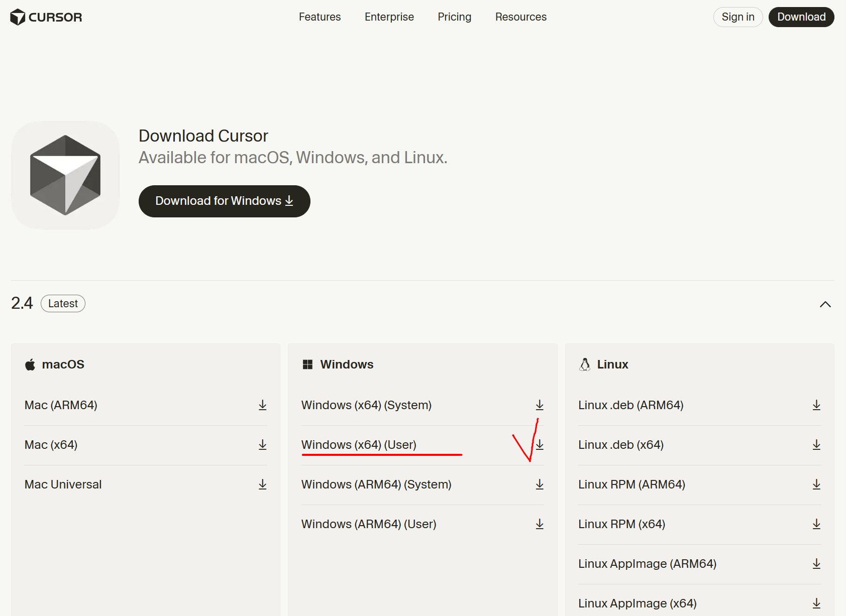Select Linux .deb (ARM64) link text
This screenshot has width=846, height=616.
point(630,405)
